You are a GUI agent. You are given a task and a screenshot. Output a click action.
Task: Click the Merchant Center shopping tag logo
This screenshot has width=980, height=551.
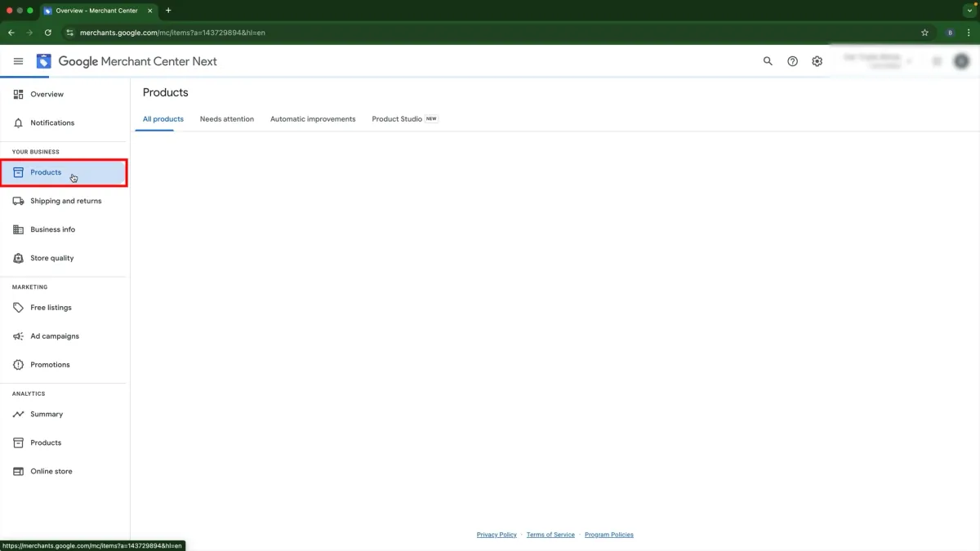[x=43, y=61]
